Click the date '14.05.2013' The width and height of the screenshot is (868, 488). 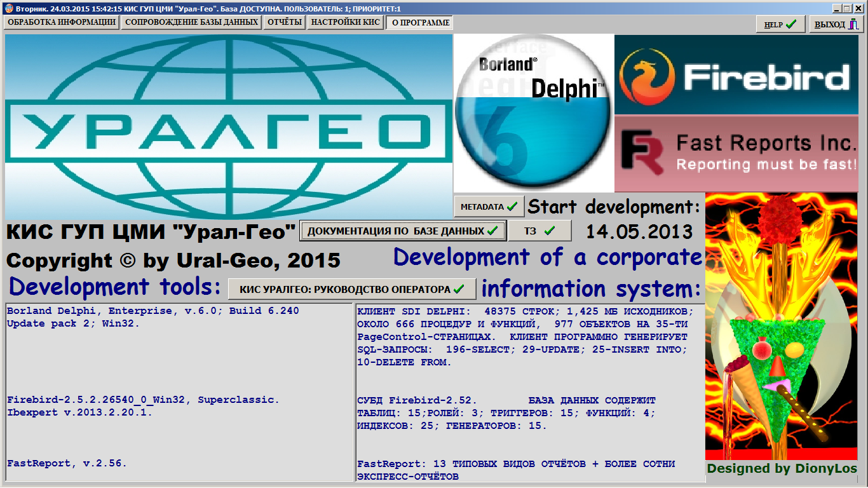pos(639,231)
